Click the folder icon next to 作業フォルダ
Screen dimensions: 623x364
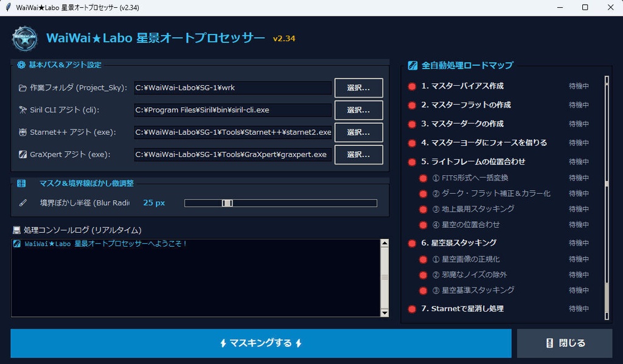tap(23, 88)
